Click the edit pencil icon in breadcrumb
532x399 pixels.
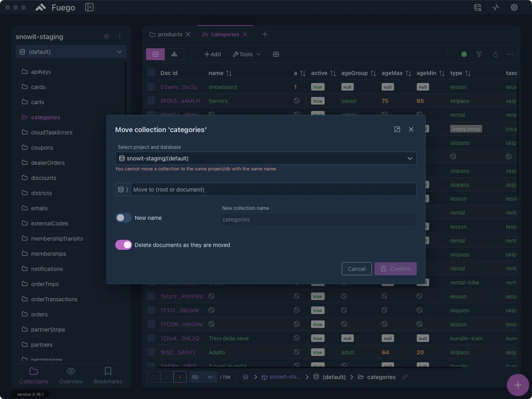(x=405, y=377)
